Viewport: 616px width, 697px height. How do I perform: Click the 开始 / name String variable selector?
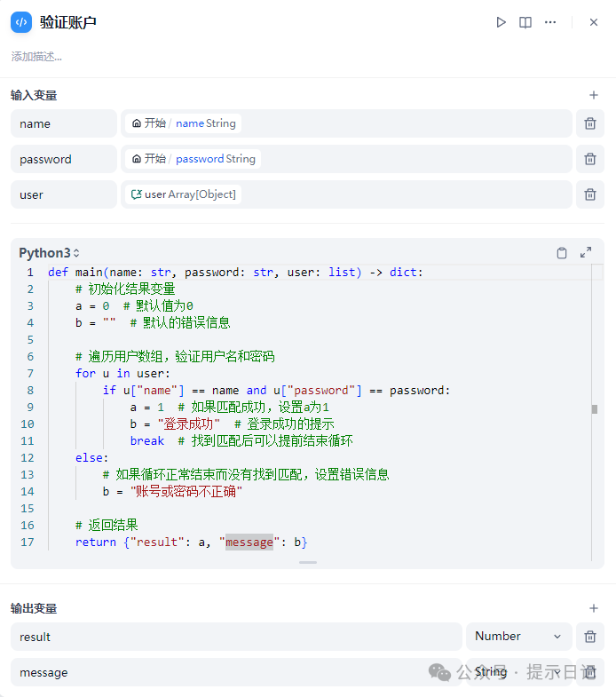[x=184, y=123]
